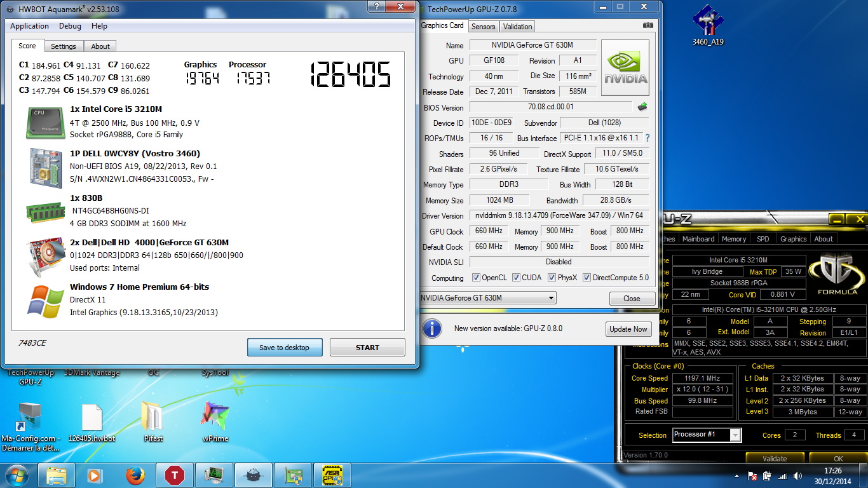Switch to the Validation tab in GPU-Z
The width and height of the screenshot is (868, 488).
(517, 27)
